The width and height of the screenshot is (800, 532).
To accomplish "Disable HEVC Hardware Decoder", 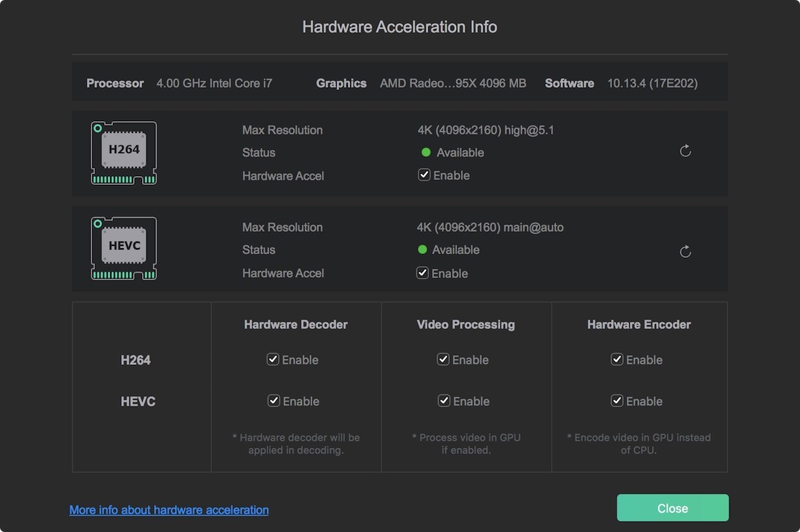I will (274, 401).
